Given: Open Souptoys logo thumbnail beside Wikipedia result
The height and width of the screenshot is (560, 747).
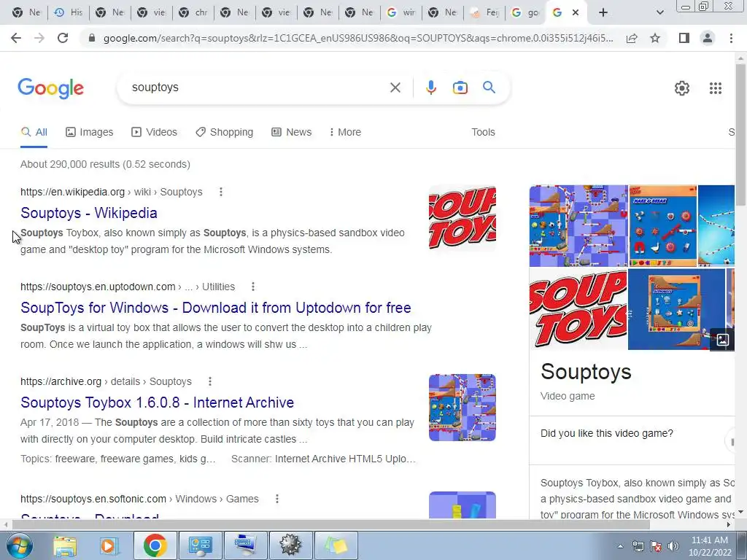Looking at the screenshot, I should (462, 217).
